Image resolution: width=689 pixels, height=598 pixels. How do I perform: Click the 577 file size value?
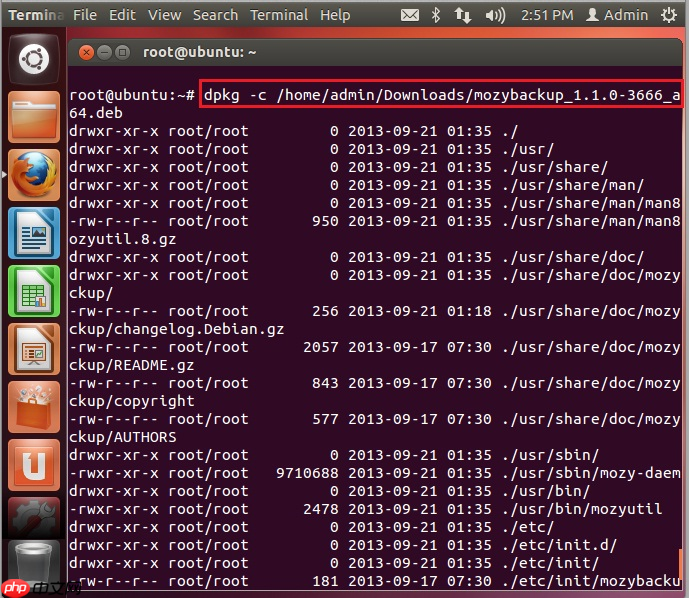(x=325, y=419)
